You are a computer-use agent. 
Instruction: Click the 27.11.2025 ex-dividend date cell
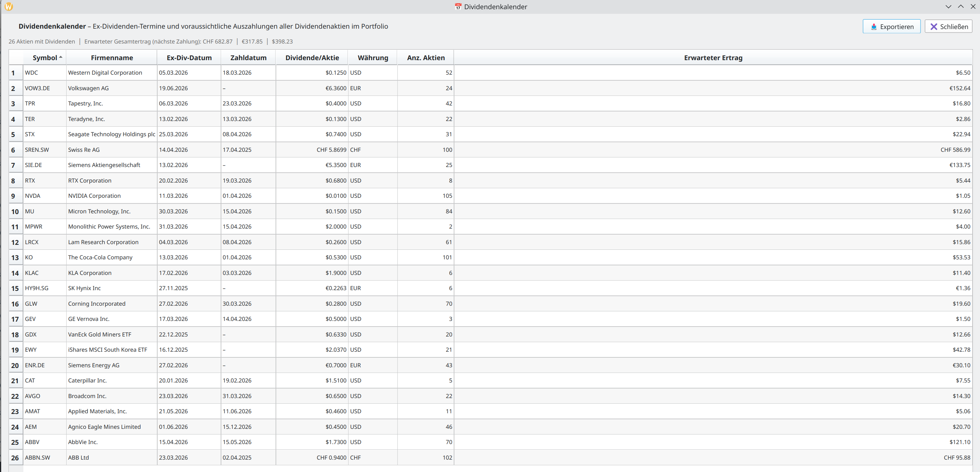click(x=189, y=288)
